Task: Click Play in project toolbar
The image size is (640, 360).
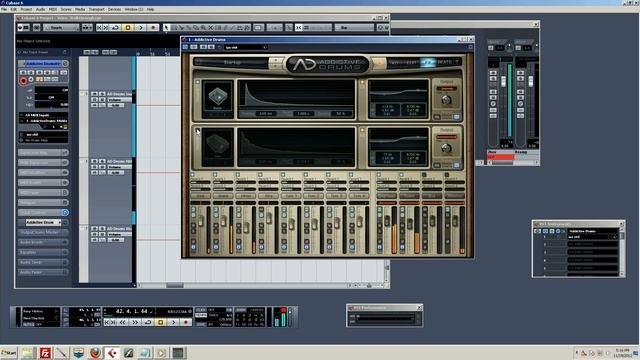Action: point(141,28)
